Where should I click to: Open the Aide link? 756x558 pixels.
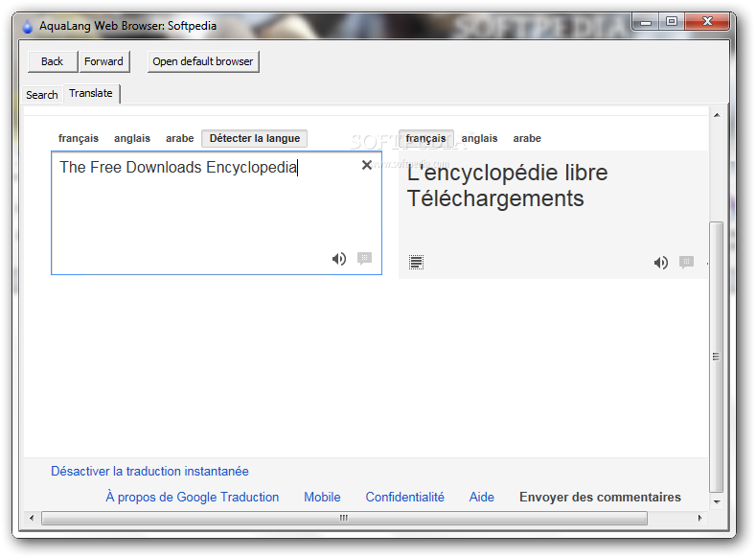click(x=482, y=498)
